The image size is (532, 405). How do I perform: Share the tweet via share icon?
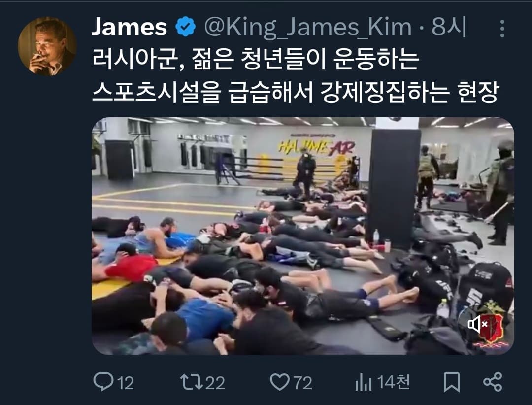[493, 382]
